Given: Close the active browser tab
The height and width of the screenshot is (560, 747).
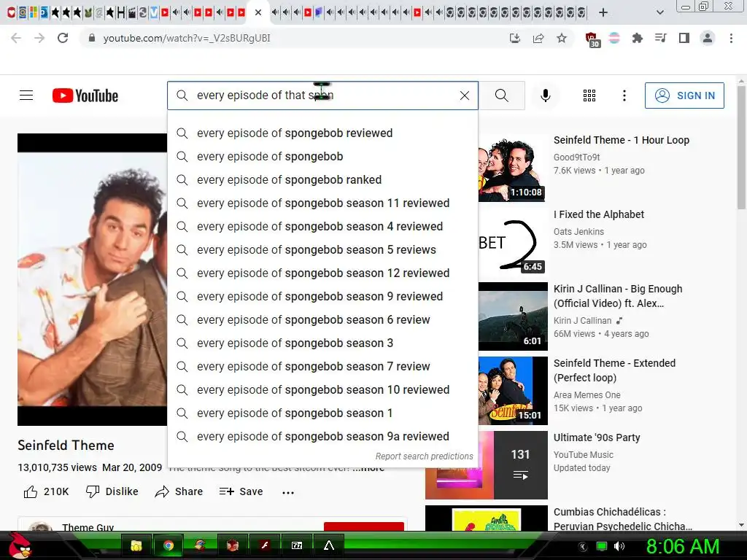Looking at the screenshot, I should click(x=258, y=12).
